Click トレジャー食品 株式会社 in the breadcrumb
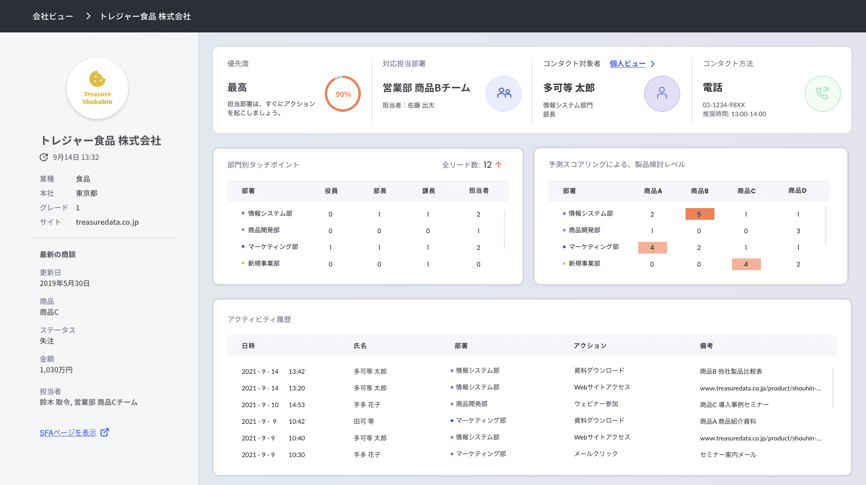The width and height of the screenshot is (866, 485). tap(145, 17)
